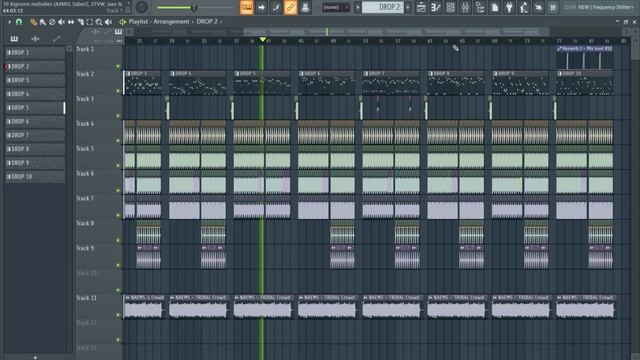Screen dimensions: 640x360
Task: Open the Mixer view icon
Action: tap(465, 7)
